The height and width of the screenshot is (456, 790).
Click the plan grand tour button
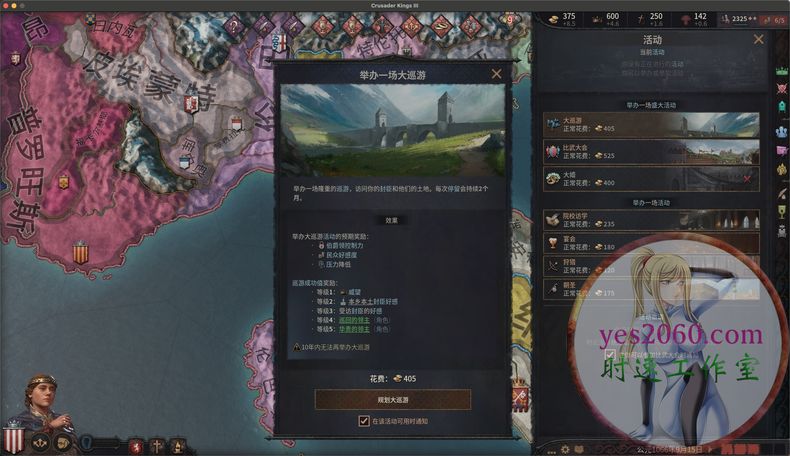393,400
